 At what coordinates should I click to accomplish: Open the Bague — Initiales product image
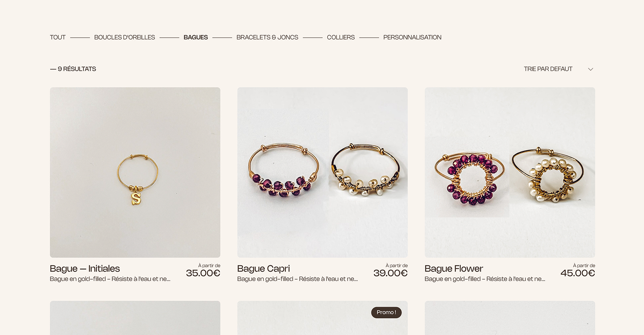[x=135, y=172]
